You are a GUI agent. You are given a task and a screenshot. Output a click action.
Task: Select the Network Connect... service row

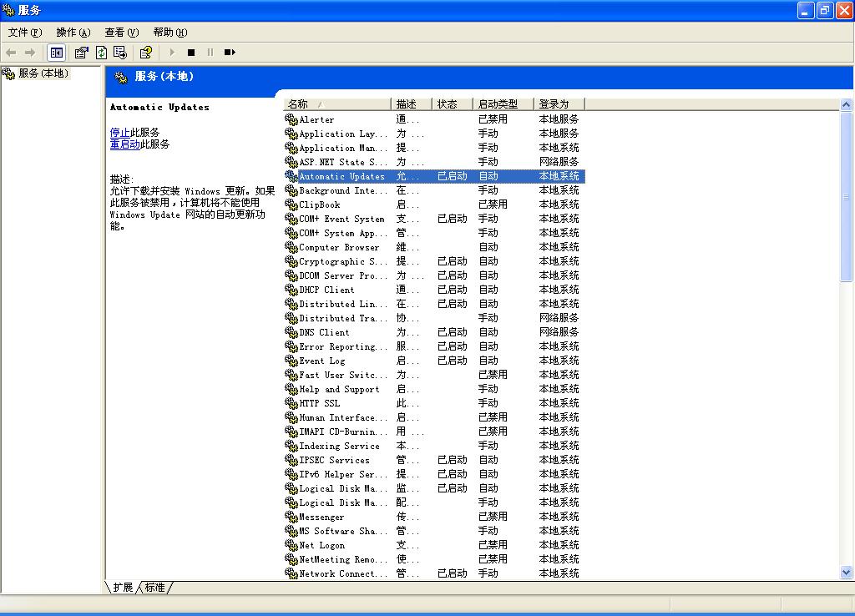(x=434, y=573)
